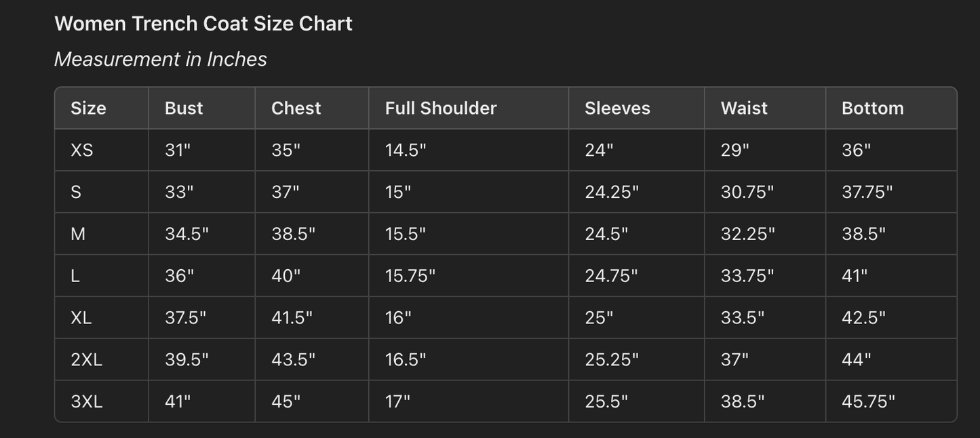
Task: Click the Waist column header
Action: point(744,108)
